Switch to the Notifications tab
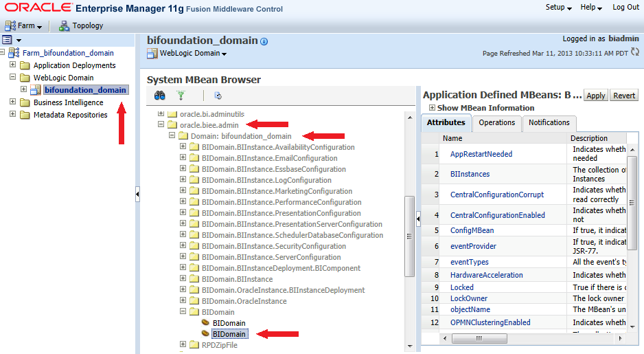 (x=549, y=122)
